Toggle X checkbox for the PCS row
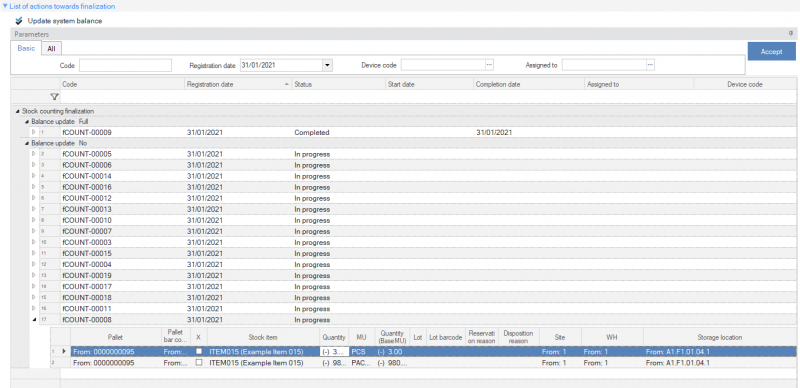The image size is (800, 388). [199, 352]
